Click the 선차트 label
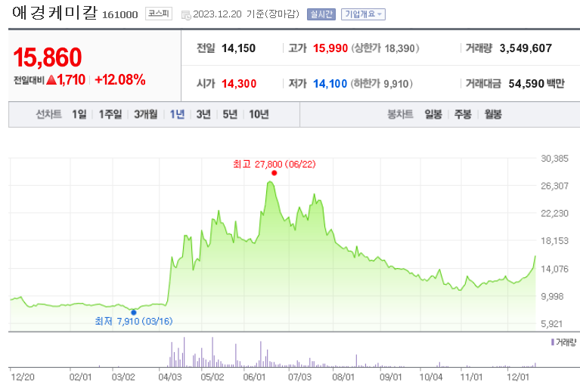Viewport: 580px width, 392px height. click(x=48, y=114)
